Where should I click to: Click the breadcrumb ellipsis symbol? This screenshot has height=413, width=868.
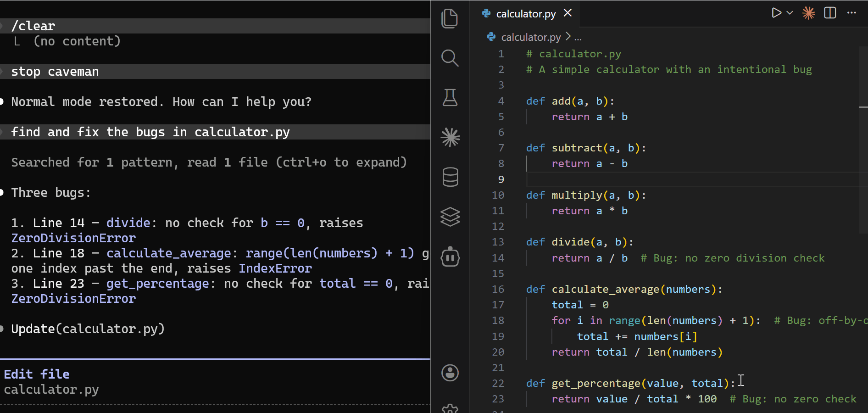tap(578, 38)
